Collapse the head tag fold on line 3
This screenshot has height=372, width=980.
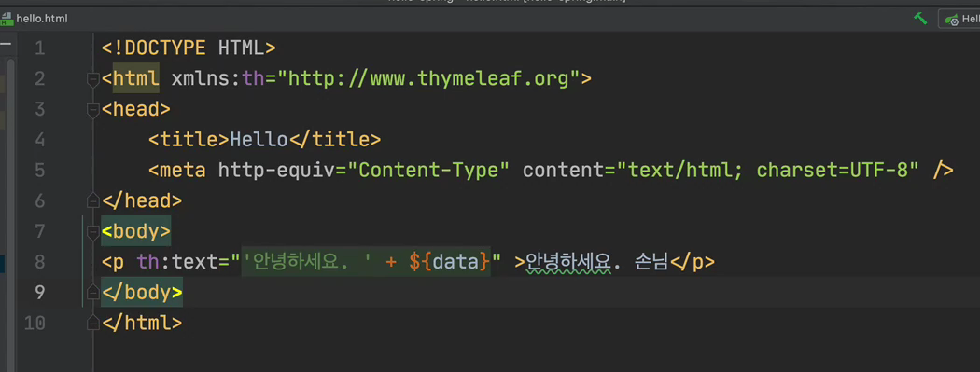tap(93, 110)
